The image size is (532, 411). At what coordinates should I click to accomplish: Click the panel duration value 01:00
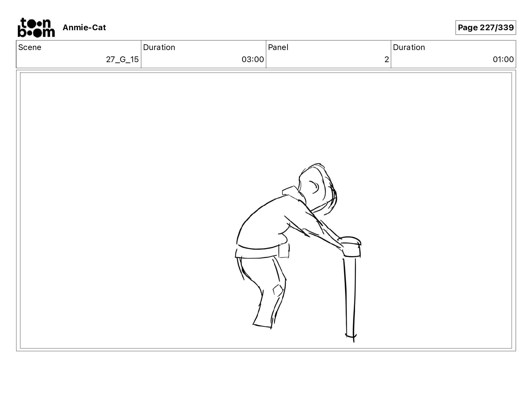503,59
